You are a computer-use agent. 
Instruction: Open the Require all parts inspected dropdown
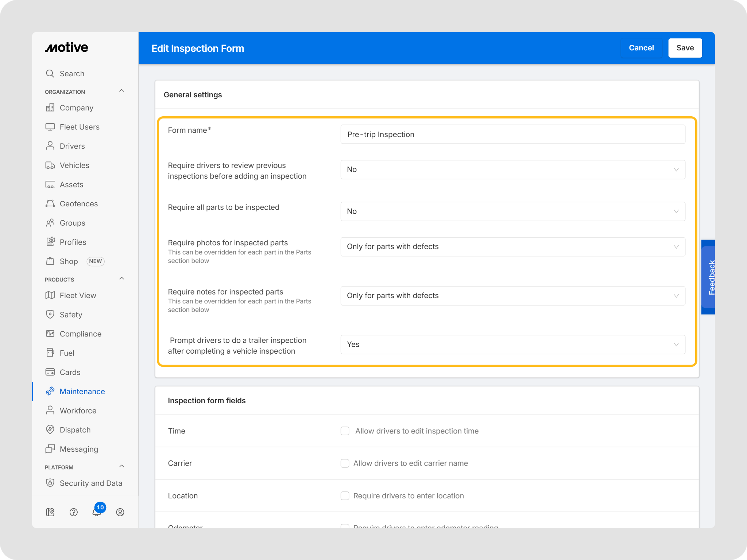(x=512, y=211)
